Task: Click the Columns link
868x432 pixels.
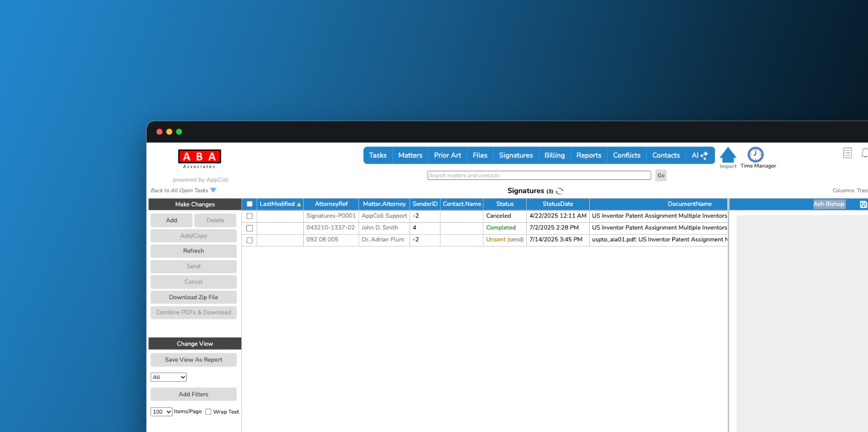Action: [x=843, y=191]
